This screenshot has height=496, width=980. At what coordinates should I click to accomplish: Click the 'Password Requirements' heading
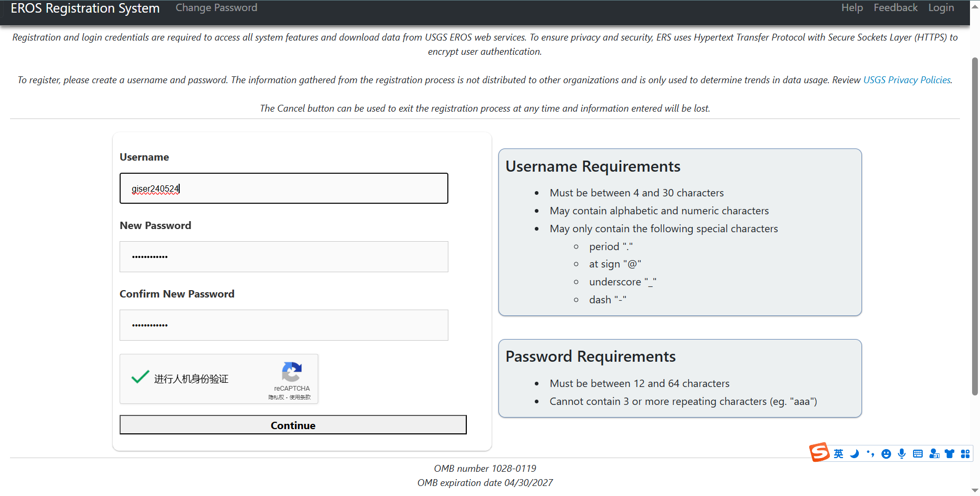click(x=591, y=356)
